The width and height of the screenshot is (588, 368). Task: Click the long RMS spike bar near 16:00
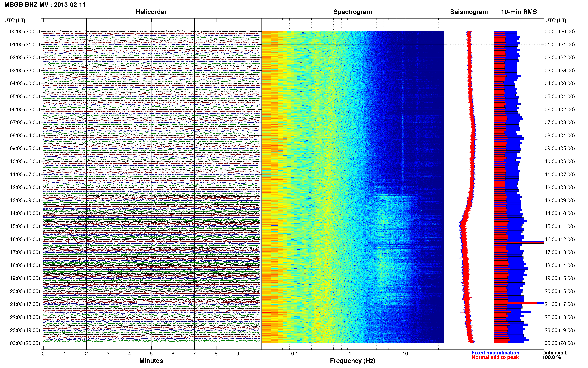tap(519, 242)
